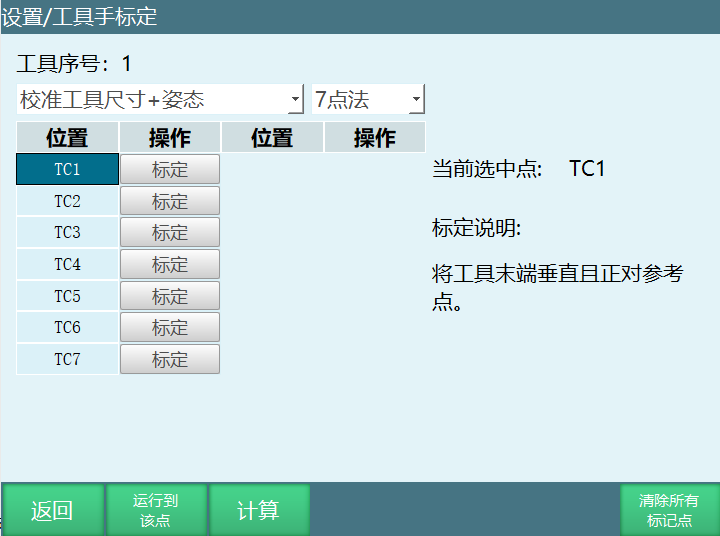Click the 返回 back button

point(52,510)
